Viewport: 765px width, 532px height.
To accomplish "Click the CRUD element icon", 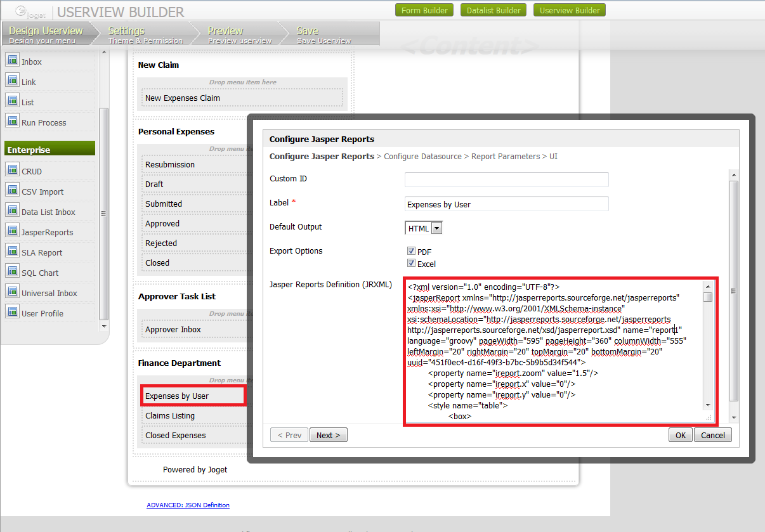I will click(x=12, y=170).
